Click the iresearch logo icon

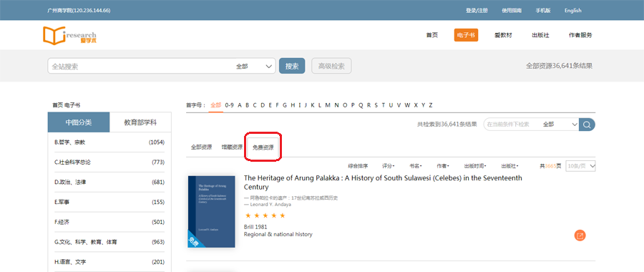[x=70, y=36]
